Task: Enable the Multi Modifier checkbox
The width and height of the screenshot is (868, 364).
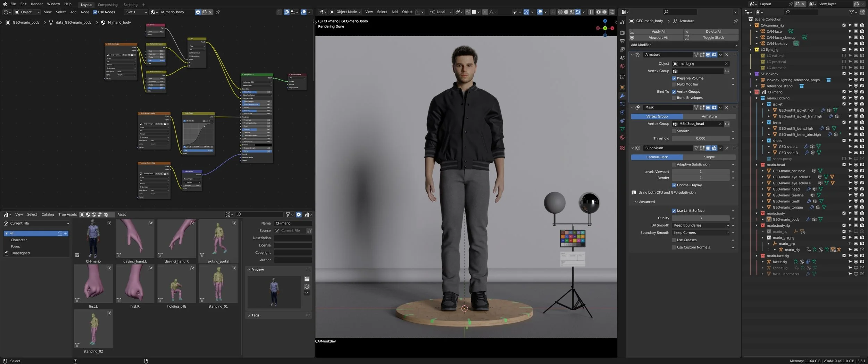Action: coord(674,84)
